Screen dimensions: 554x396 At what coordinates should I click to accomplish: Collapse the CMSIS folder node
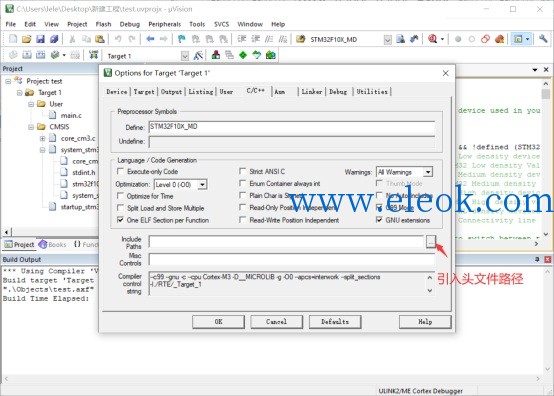tap(31, 126)
